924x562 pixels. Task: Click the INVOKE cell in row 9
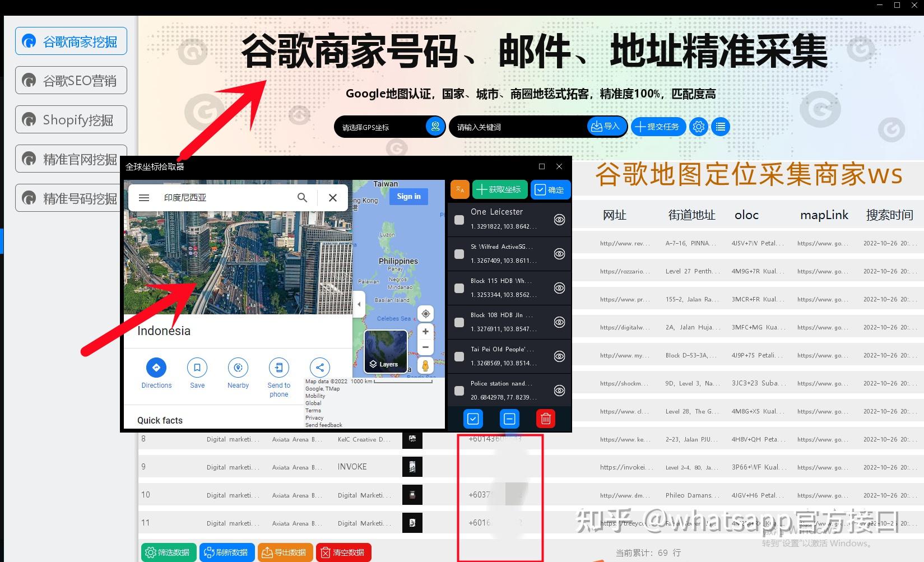pyautogui.click(x=352, y=467)
